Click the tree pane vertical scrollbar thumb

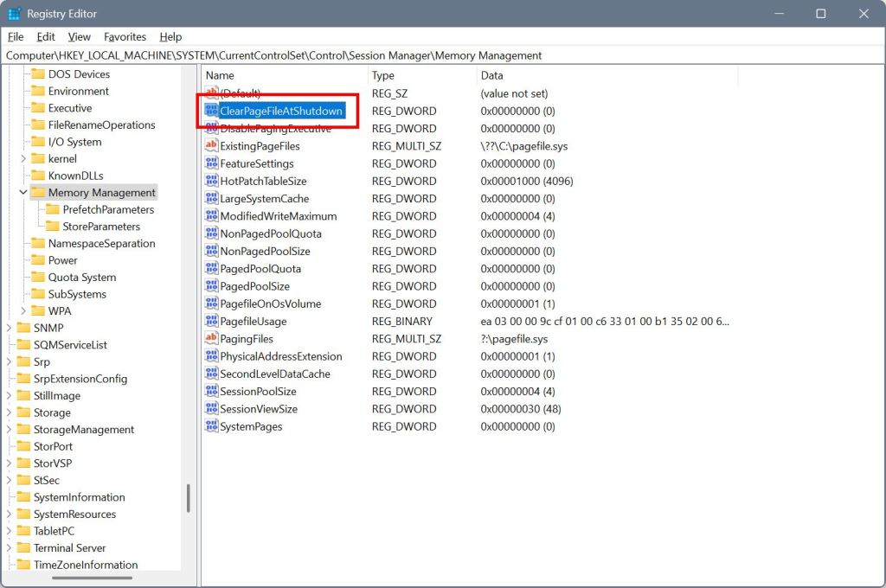(188, 498)
